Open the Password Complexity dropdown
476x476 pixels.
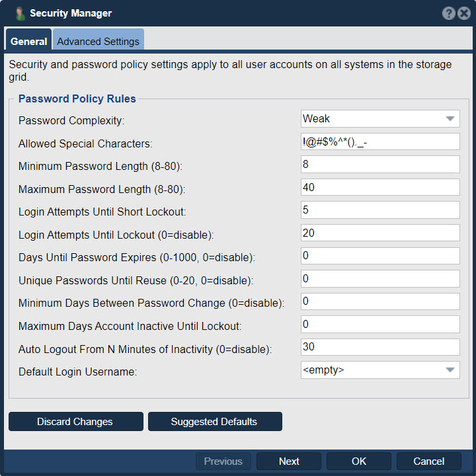(380, 119)
